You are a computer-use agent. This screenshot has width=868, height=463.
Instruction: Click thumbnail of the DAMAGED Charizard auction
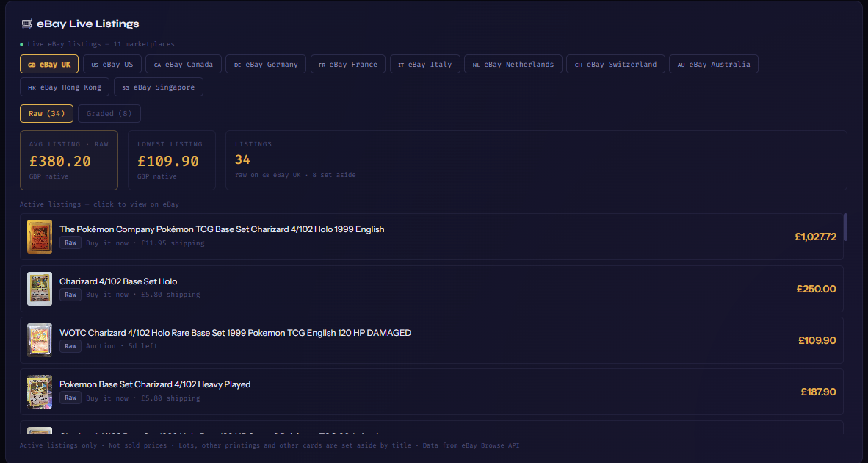pyautogui.click(x=40, y=340)
